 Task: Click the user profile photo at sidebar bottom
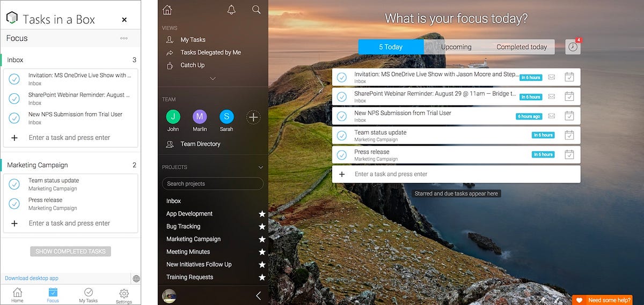[x=169, y=295]
